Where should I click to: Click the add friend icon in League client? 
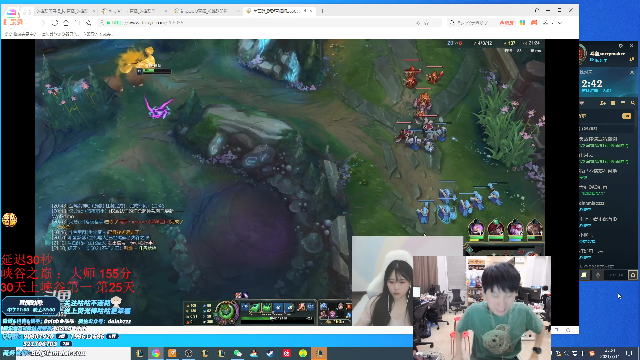tap(603, 103)
